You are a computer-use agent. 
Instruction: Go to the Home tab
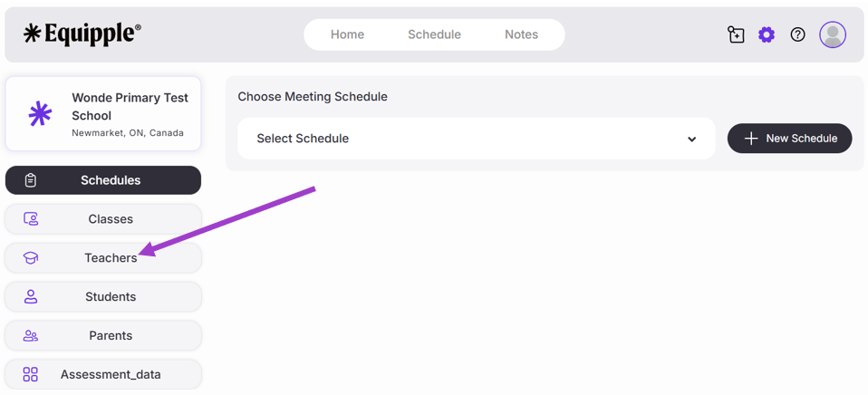click(347, 34)
